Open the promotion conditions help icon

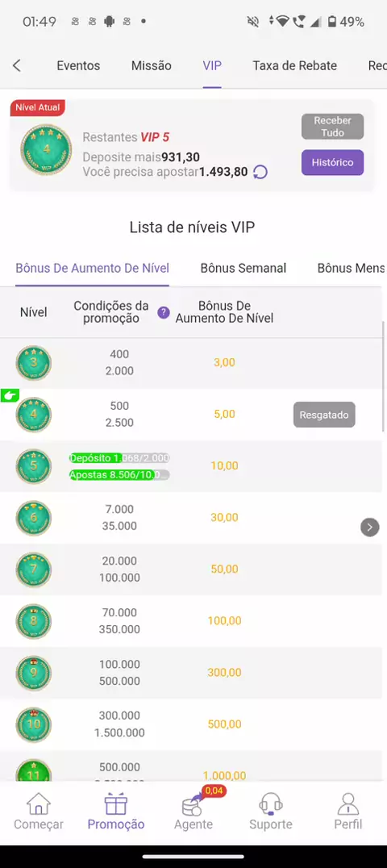point(164,313)
